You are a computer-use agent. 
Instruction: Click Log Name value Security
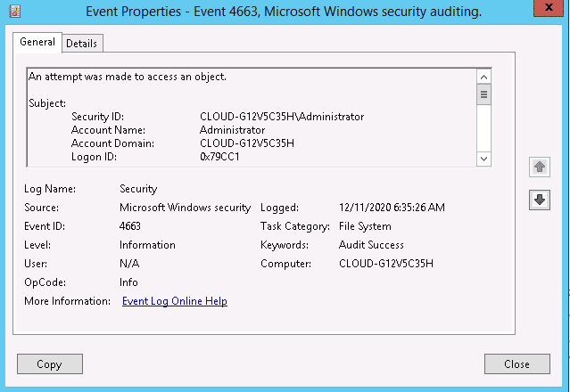(138, 189)
